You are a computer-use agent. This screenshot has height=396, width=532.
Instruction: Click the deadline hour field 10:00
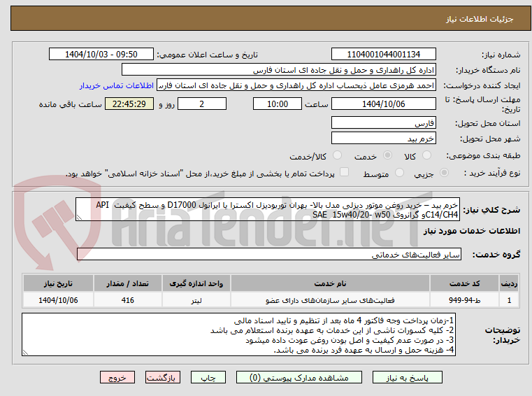click(x=278, y=104)
